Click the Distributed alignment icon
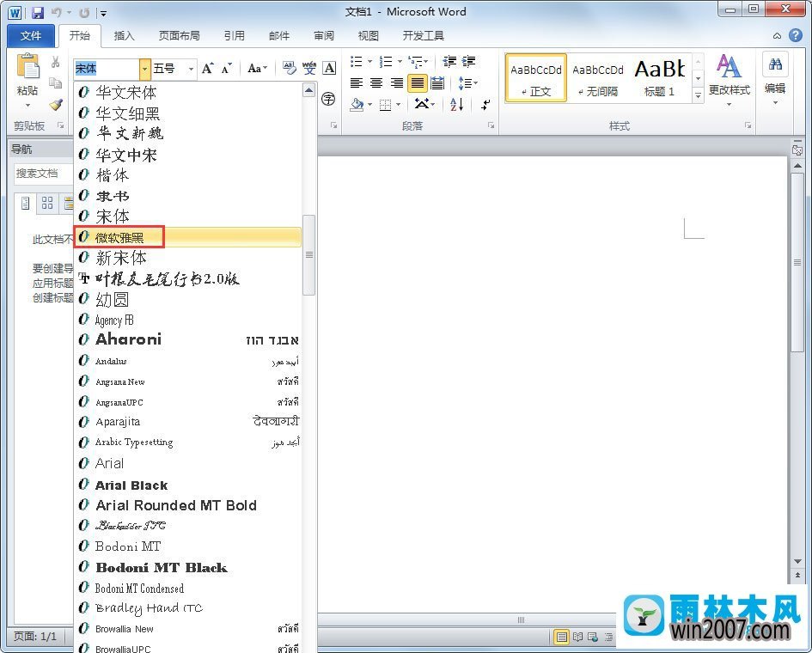The width and height of the screenshot is (812, 653). [x=437, y=82]
